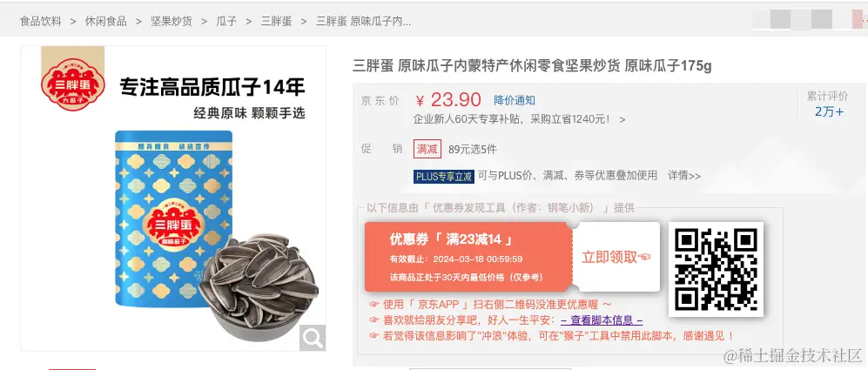
Task: Open 食品饮料 breadcrumb category
Action: 40,22
